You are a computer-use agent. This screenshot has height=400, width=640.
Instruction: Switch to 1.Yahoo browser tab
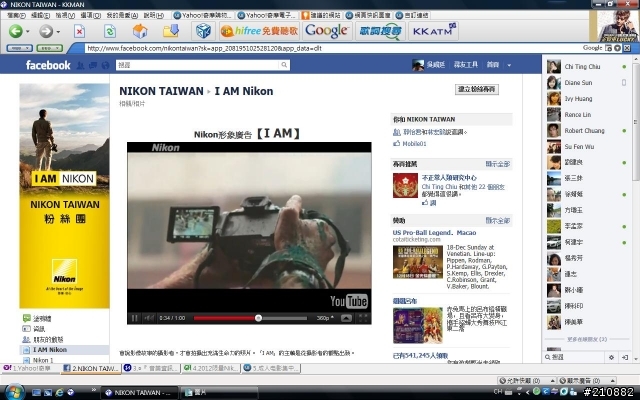(30, 368)
